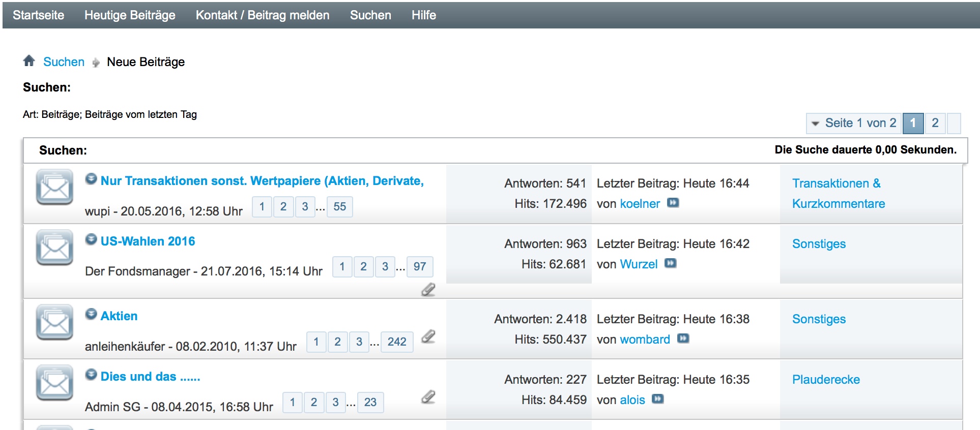Open Suchen in the top navigation bar

[x=370, y=15]
